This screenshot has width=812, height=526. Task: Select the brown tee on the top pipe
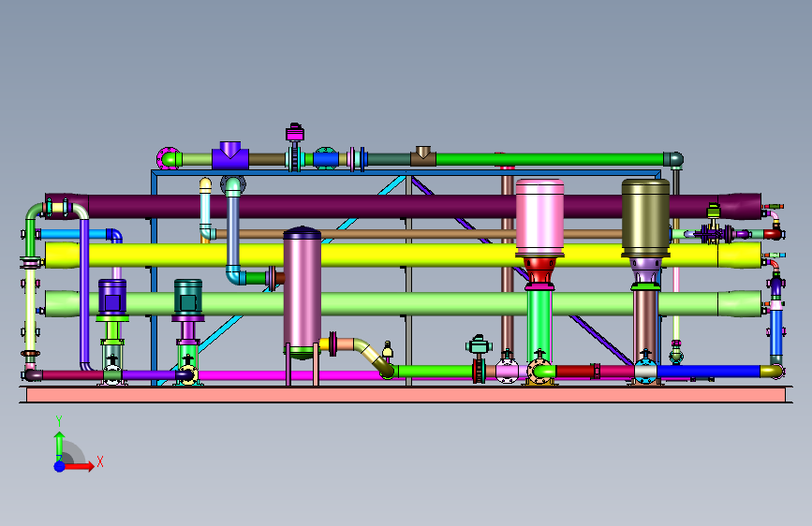[423, 155]
